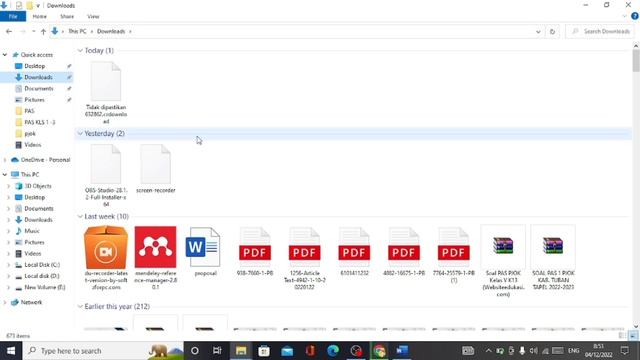The image size is (640, 360).
Task: Click the vertical scrollbar thumb
Action: coord(636,60)
